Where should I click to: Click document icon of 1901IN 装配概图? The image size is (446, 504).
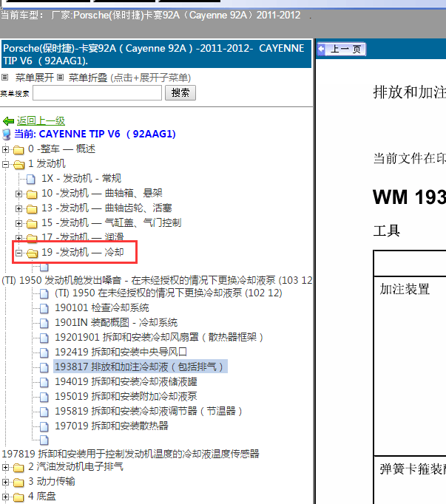pos(44,323)
